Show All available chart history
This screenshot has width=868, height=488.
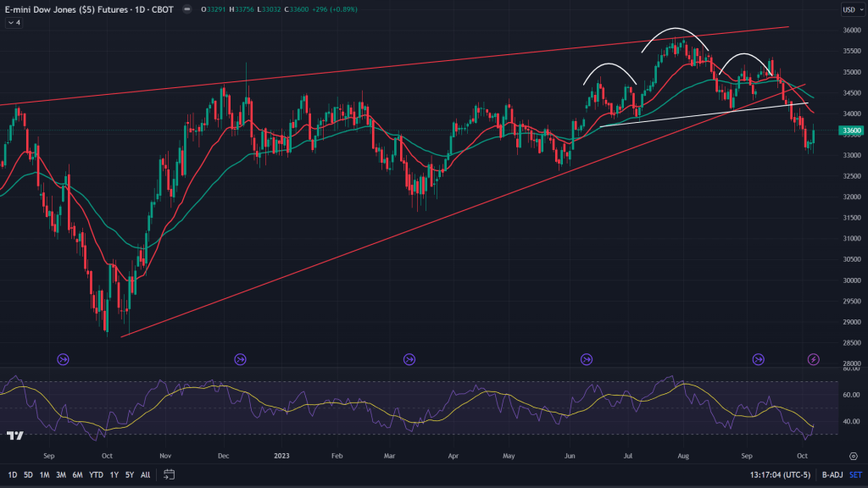146,475
